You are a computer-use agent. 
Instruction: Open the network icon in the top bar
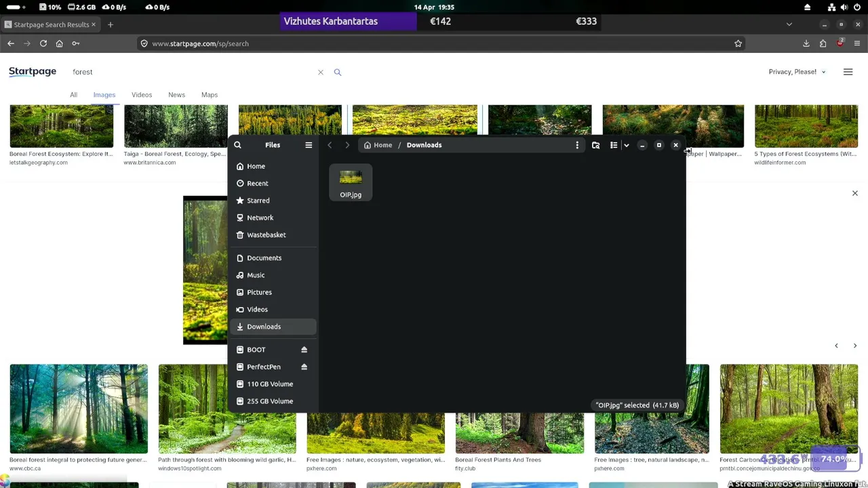[x=832, y=7]
